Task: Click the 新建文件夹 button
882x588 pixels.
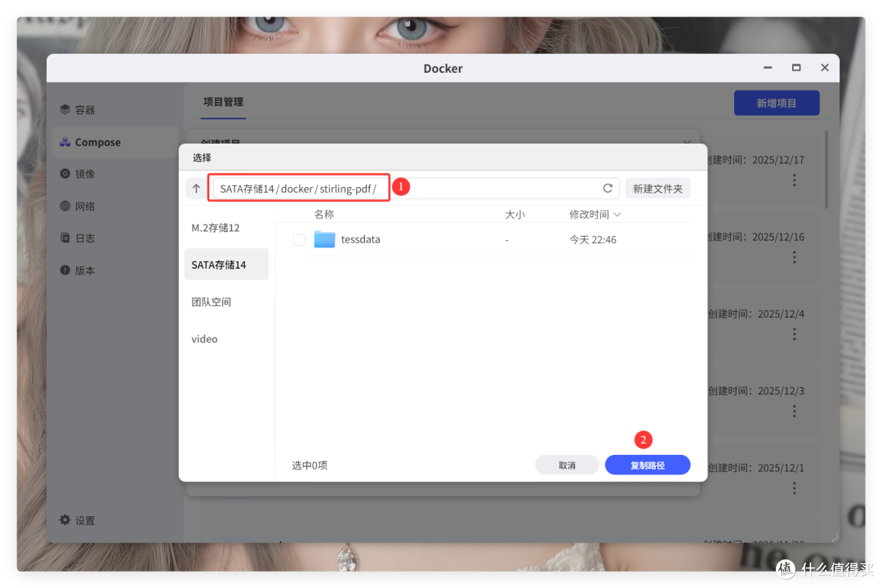Action: 657,189
